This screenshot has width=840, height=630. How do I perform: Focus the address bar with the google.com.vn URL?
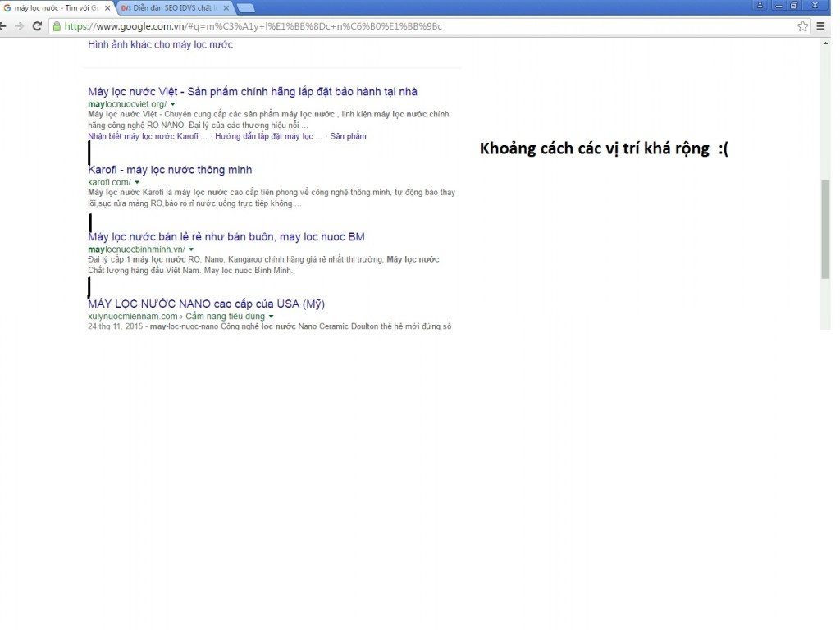point(428,26)
